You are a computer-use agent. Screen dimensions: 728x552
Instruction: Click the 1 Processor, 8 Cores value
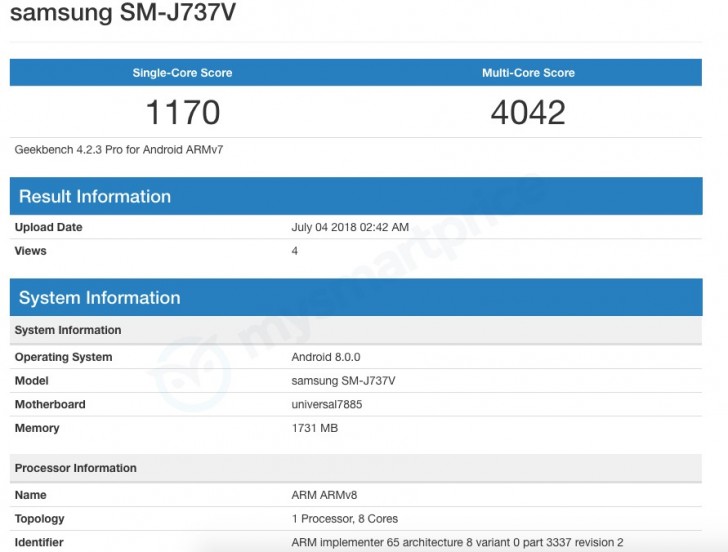(345, 519)
